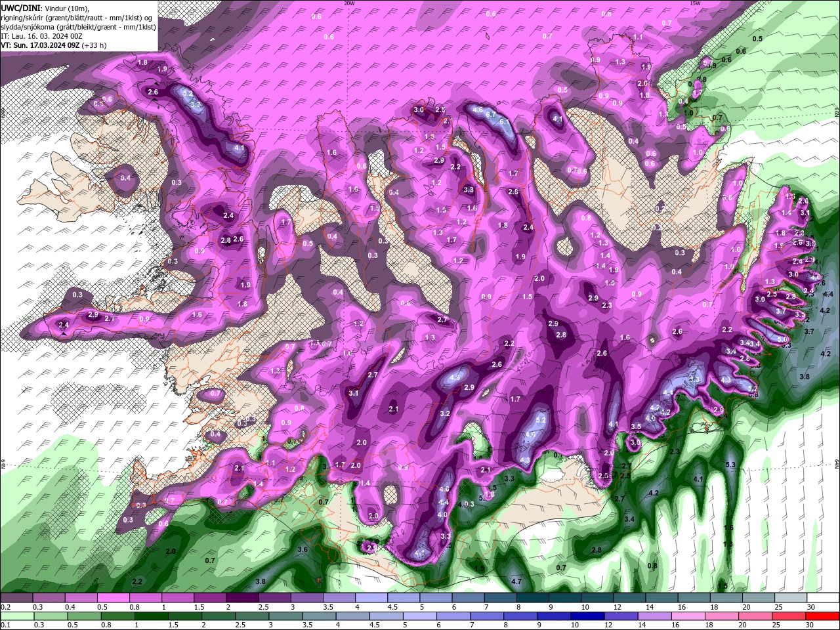Select the pale lavender swatch between 4 and 4.5 on the upper scale

pos(371,598)
